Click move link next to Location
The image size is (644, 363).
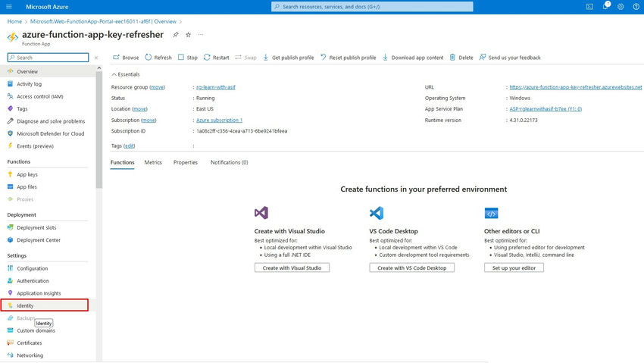pos(139,109)
